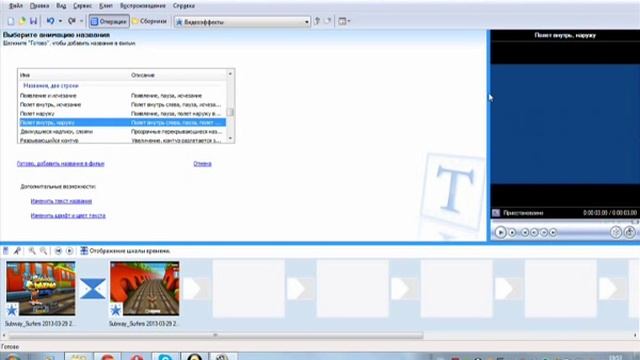The image size is (640, 360).
Task: Select blue transition between two clips
Action: tap(93, 289)
